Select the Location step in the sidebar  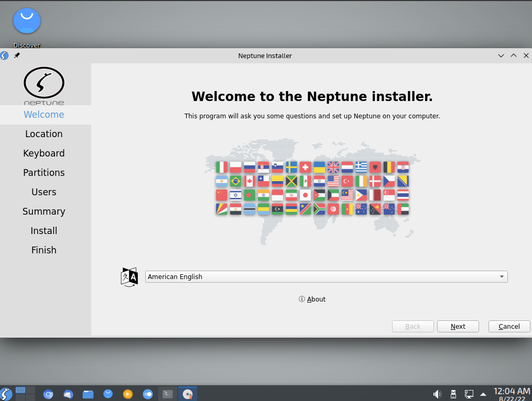tap(44, 133)
